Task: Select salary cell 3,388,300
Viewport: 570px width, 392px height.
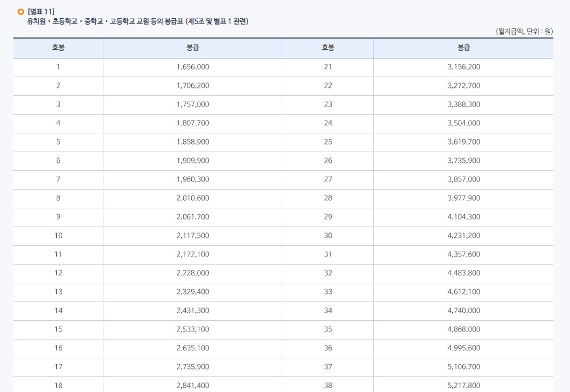Action: point(463,104)
